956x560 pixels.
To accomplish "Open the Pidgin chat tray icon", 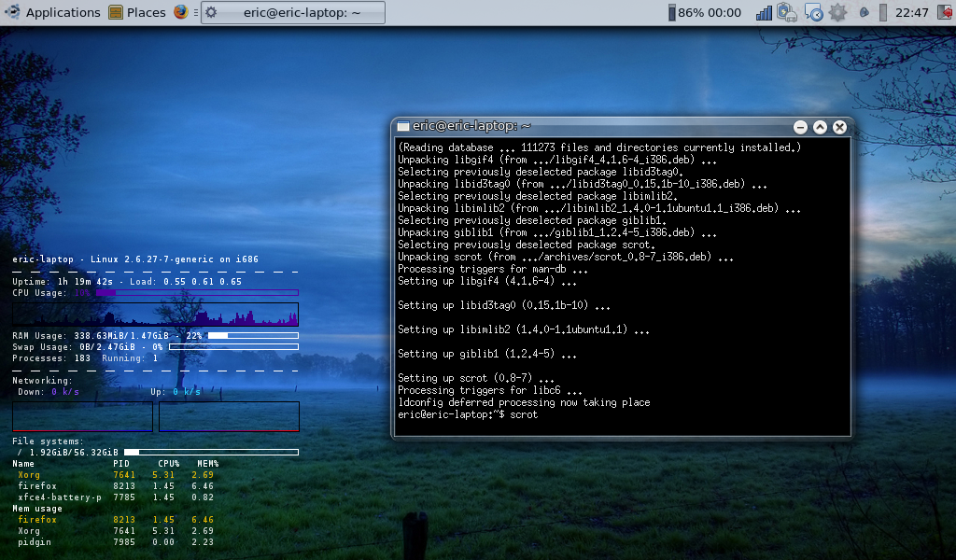I will coord(813,12).
